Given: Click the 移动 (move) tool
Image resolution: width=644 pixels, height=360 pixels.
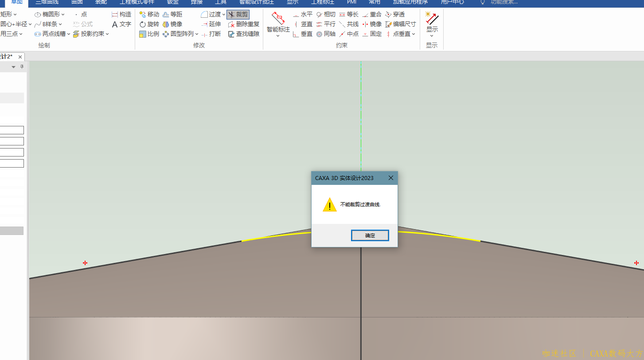Looking at the screenshot, I should (x=149, y=15).
